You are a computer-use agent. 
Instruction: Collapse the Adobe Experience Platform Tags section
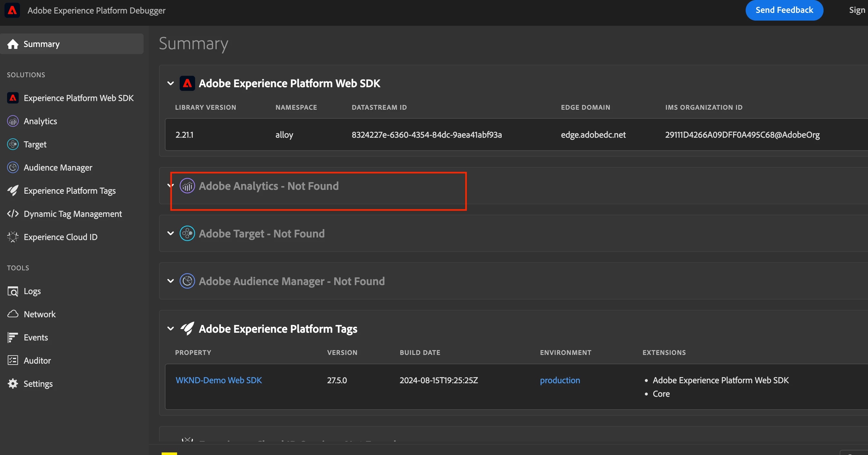click(171, 329)
